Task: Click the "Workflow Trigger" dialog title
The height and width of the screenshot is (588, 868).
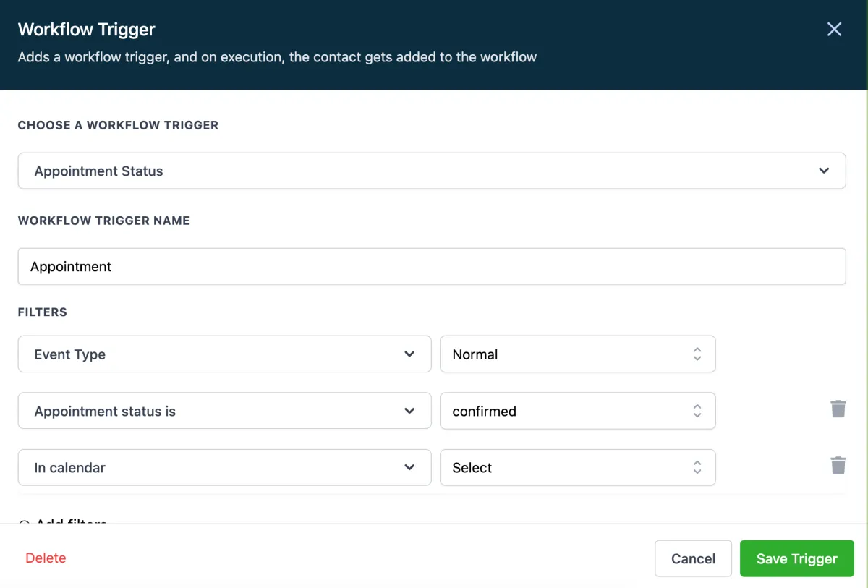Action: tap(87, 30)
